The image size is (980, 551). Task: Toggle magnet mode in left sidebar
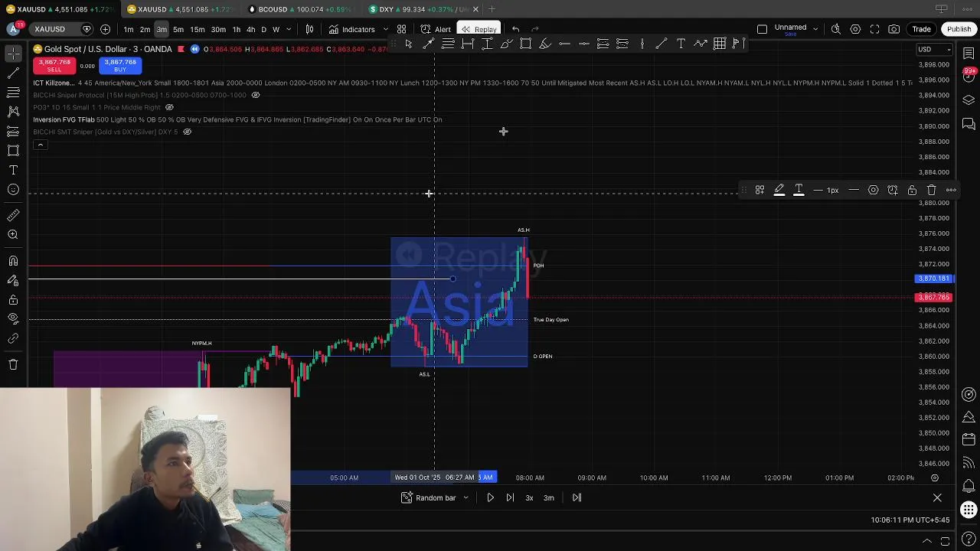coord(13,261)
